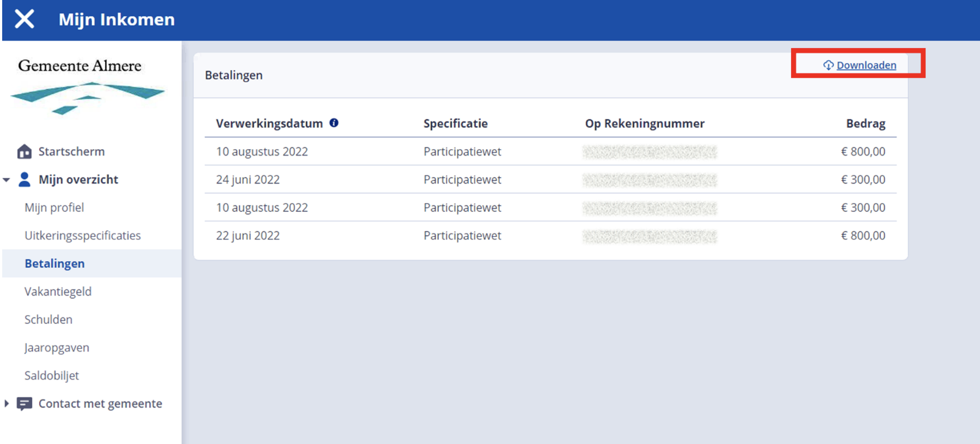The height and width of the screenshot is (444, 980).
Task: Click the cloud download icon
Action: [x=828, y=65]
